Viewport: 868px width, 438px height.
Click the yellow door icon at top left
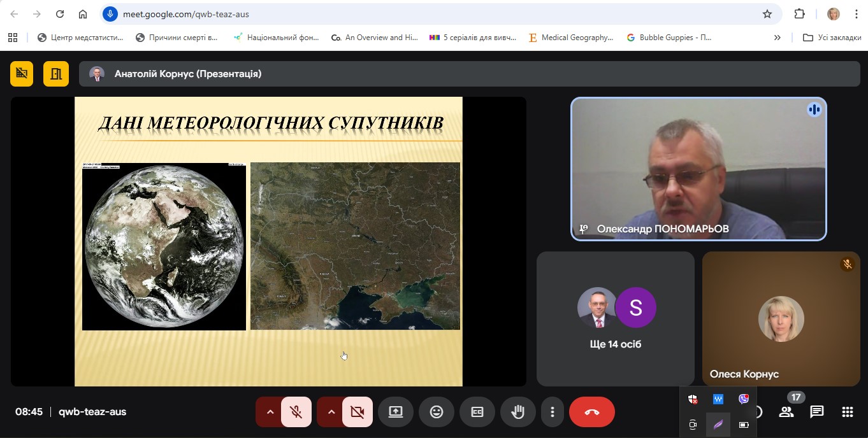point(56,74)
